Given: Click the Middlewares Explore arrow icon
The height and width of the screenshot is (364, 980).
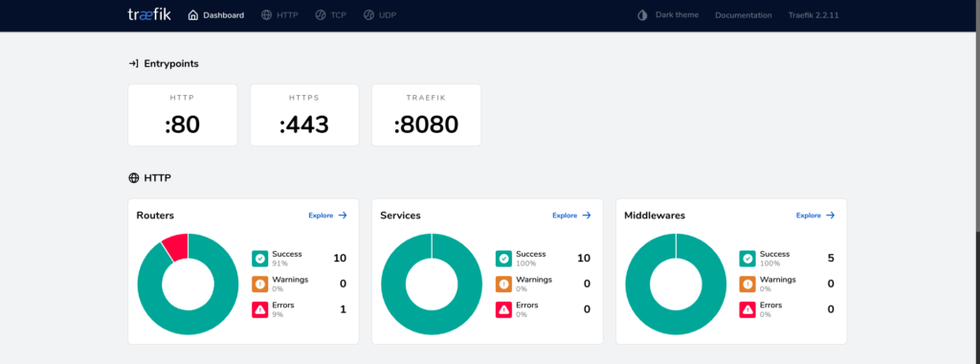Looking at the screenshot, I should pyautogui.click(x=830, y=216).
